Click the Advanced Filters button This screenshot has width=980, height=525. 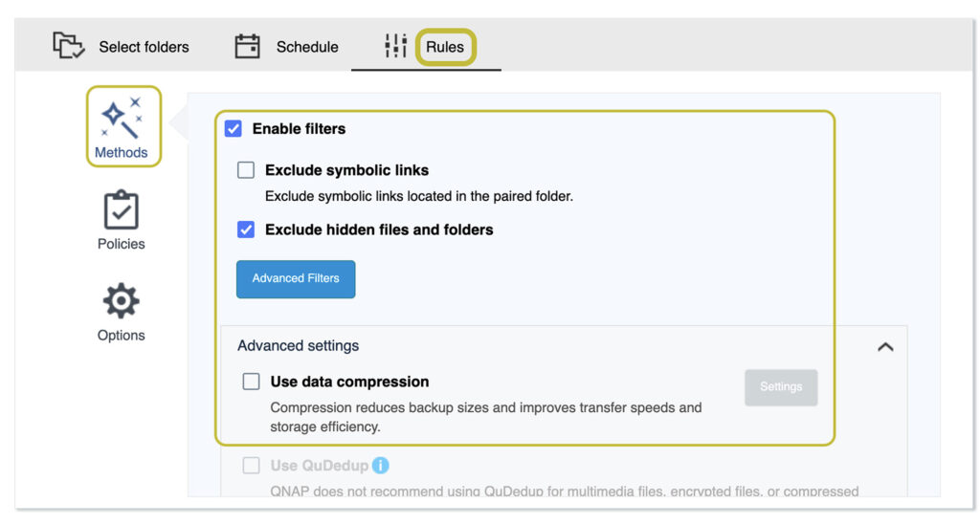pos(296,278)
